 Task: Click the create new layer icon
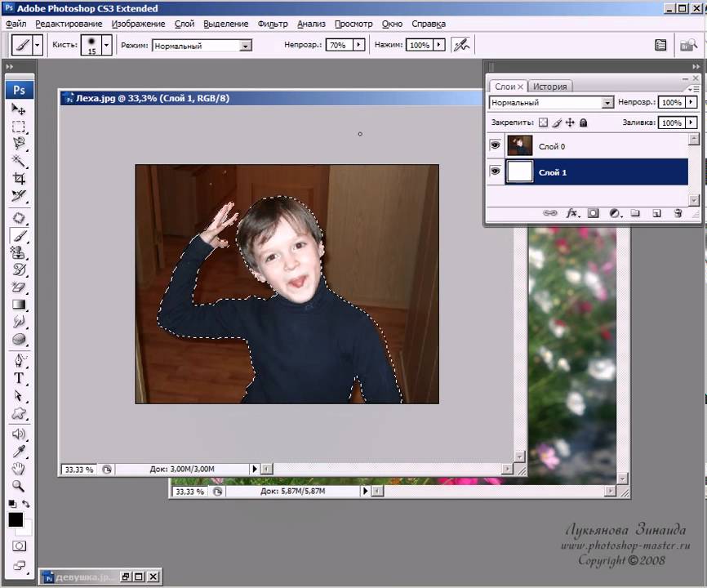(x=656, y=213)
